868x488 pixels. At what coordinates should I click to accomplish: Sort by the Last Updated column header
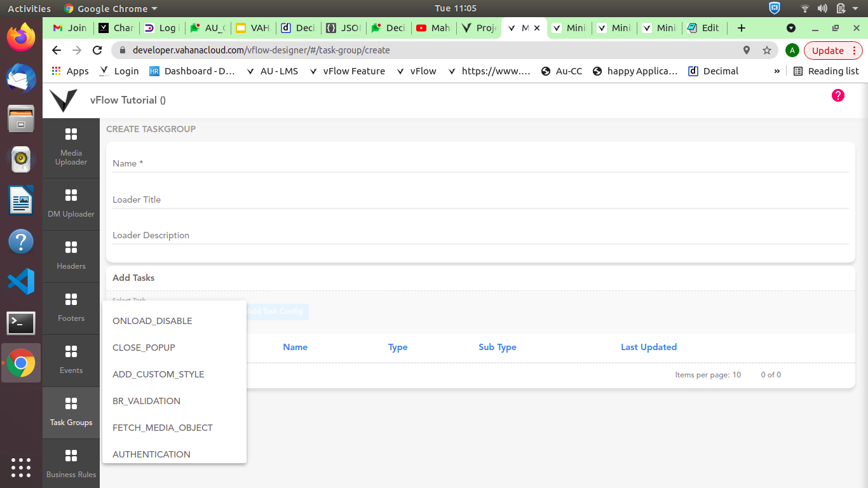click(x=649, y=347)
